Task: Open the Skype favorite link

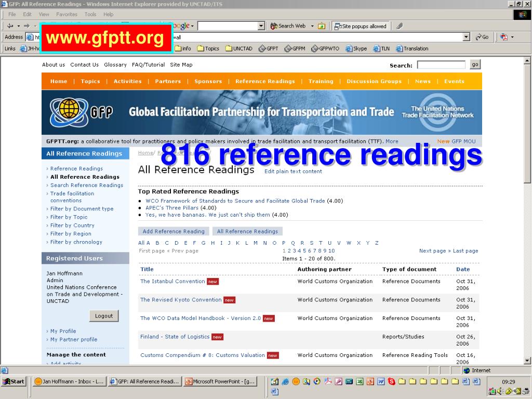Action: (356, 48)
